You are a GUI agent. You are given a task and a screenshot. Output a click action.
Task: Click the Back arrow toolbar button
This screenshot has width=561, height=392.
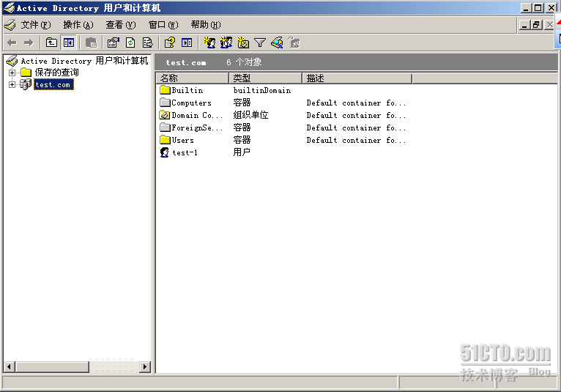[x=12, y=43]
